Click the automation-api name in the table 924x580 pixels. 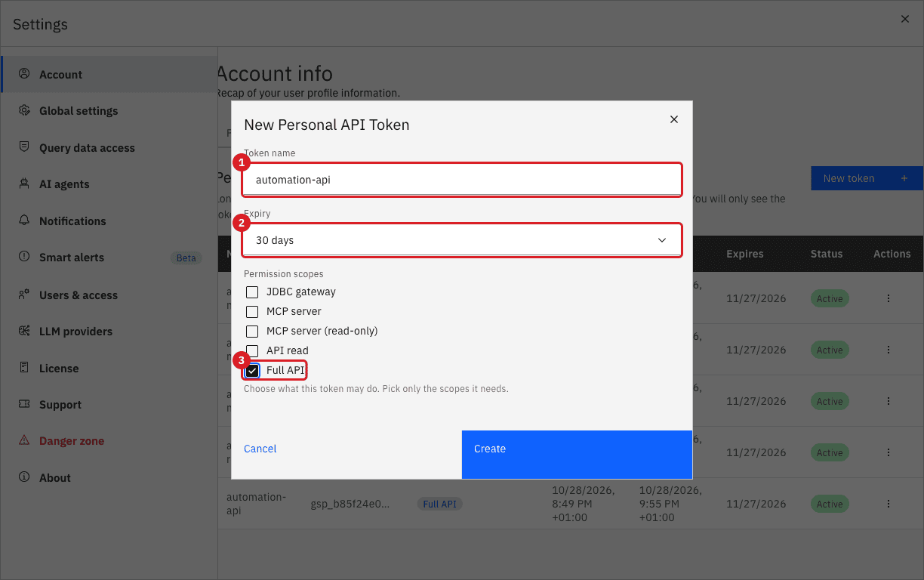[x=257, y=504]
